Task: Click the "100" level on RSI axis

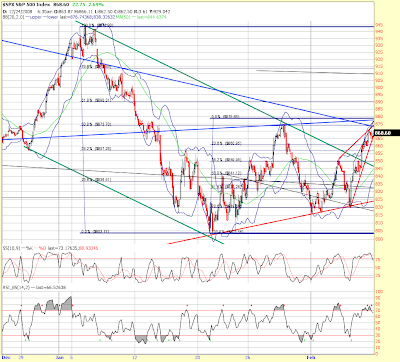Action: pyautogui.click(x=379, y=292)
